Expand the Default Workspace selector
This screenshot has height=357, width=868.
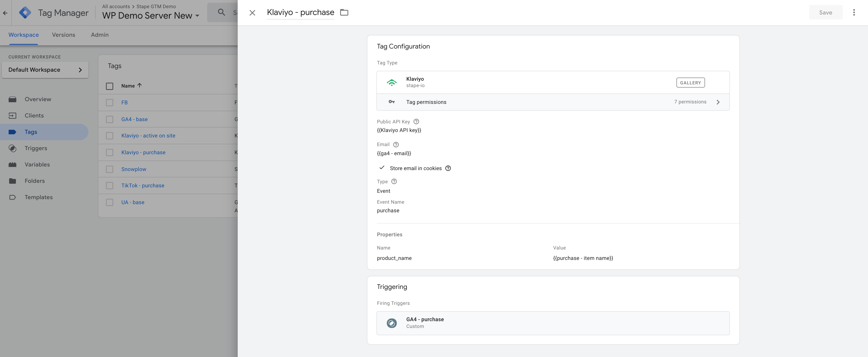coord(45,70)
